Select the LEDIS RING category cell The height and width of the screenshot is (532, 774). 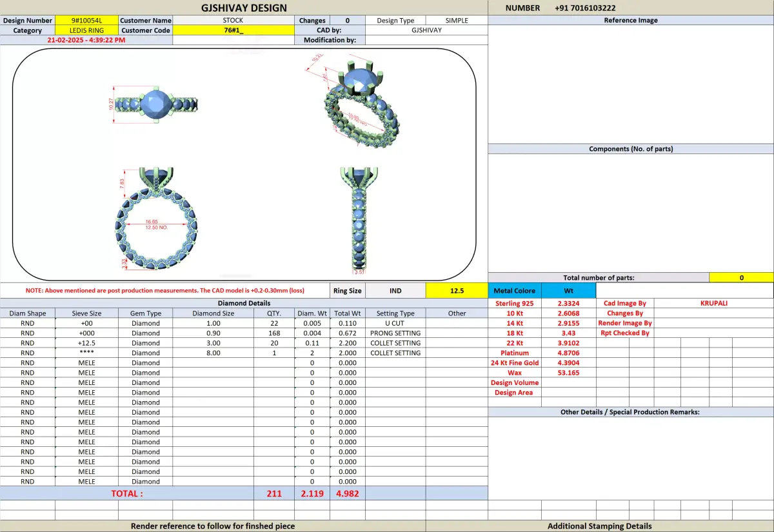point(86,30)
